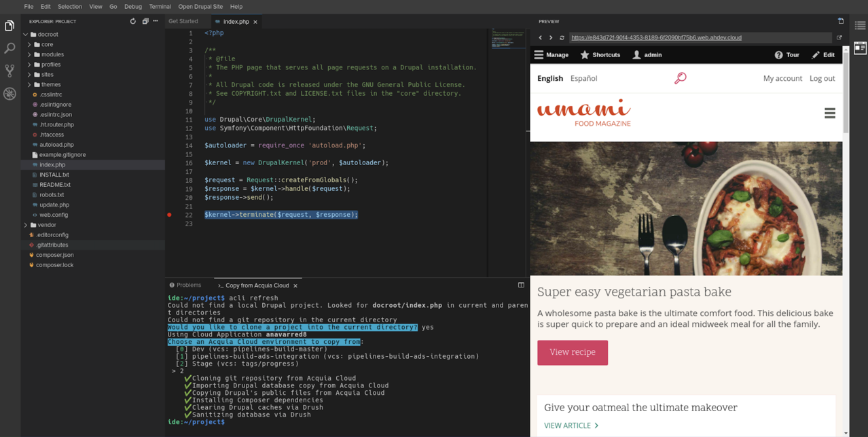
Task: Open composer.lock in Explorer
Action: coord(54,265)
